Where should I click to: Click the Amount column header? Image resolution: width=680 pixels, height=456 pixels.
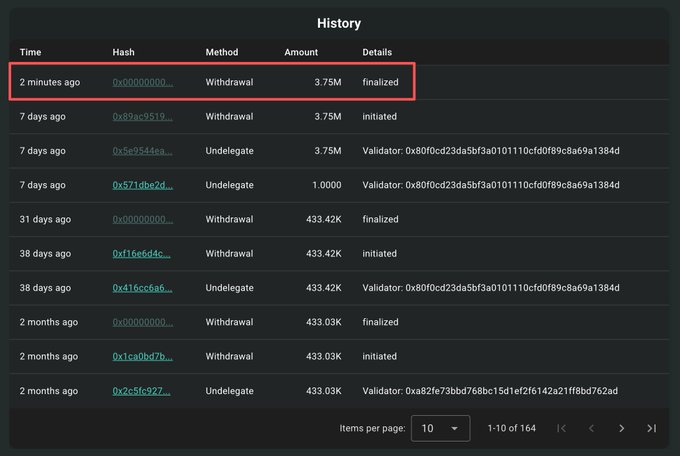tap(301, 52)
